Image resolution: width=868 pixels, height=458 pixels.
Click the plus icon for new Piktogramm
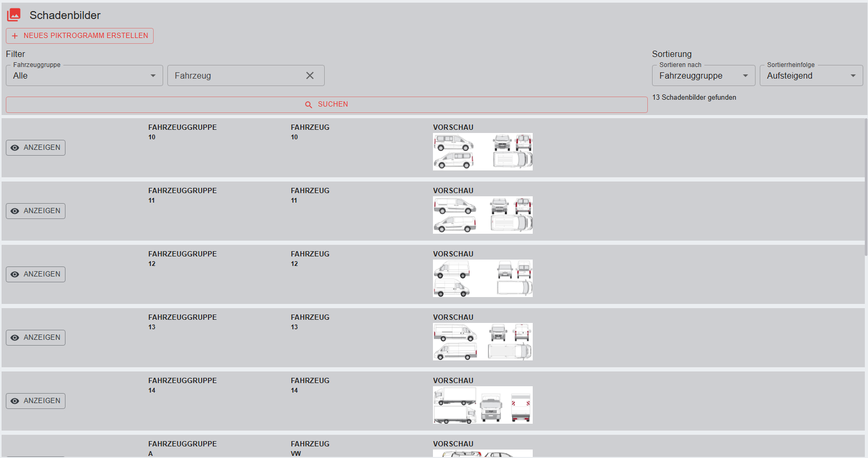click(15, 36)
